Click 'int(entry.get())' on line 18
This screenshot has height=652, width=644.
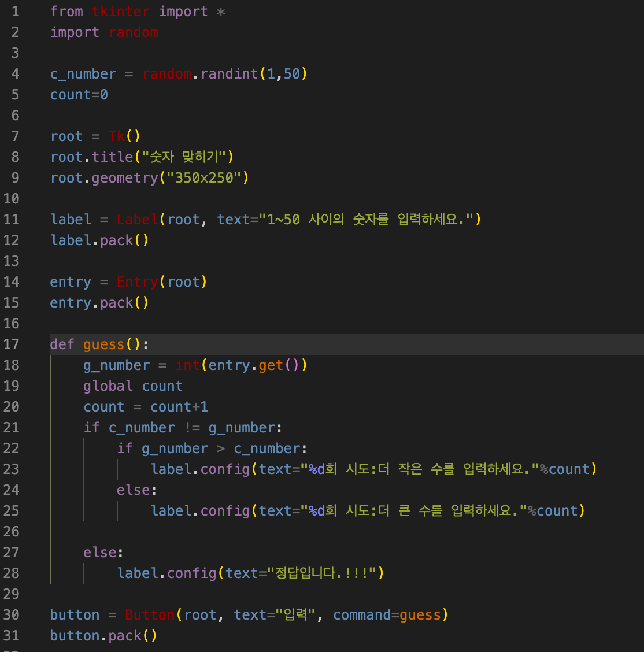click(241, 365)
